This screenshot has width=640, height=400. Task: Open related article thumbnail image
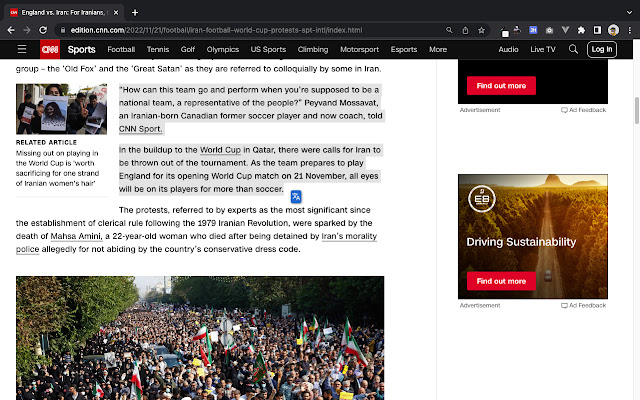[x=61, y=109]
